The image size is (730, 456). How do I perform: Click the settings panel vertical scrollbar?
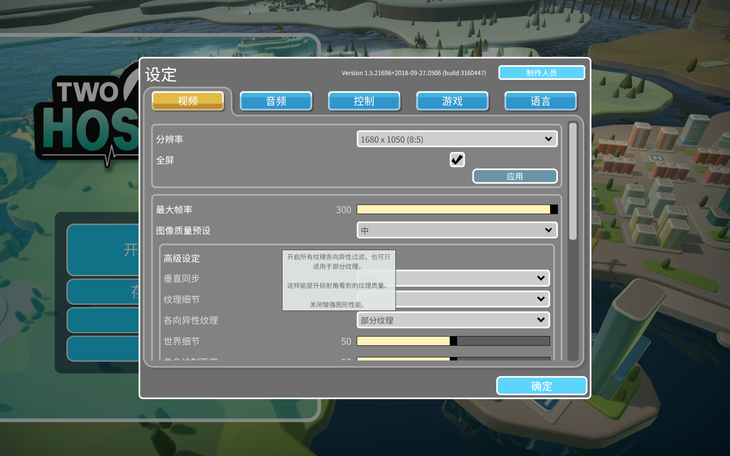coord(573,182)
